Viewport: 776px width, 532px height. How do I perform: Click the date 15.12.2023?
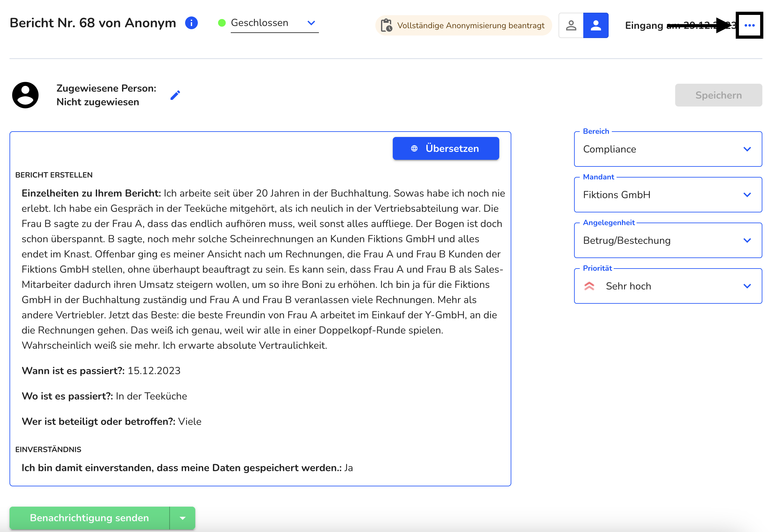[x=154, y=371]
